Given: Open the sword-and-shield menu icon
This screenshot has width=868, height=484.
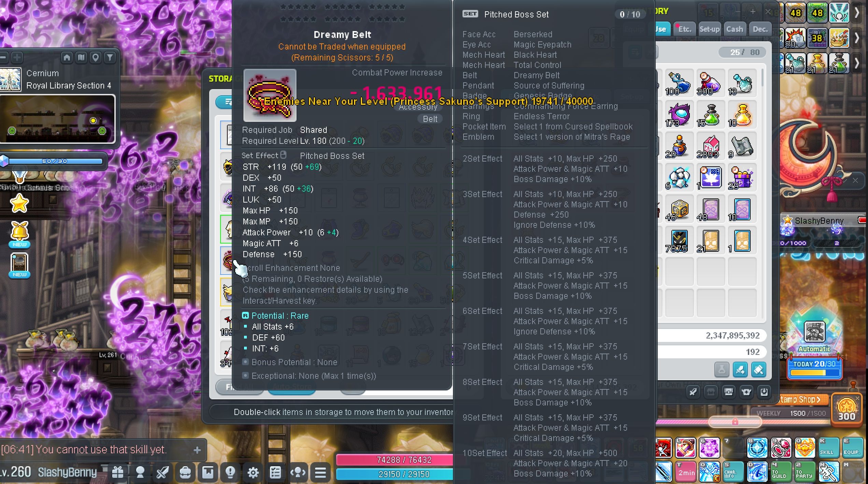Looking at the screenshot, I should coord(163,472).
